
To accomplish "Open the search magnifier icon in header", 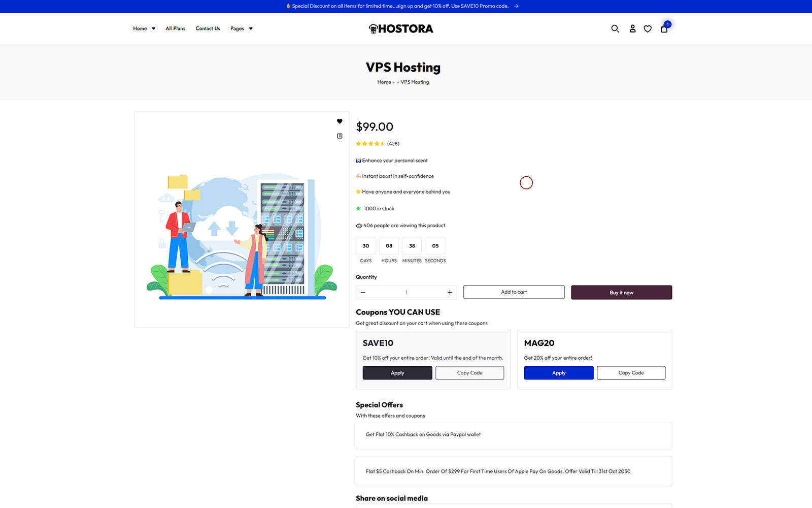I will click(x=615, y=29).
